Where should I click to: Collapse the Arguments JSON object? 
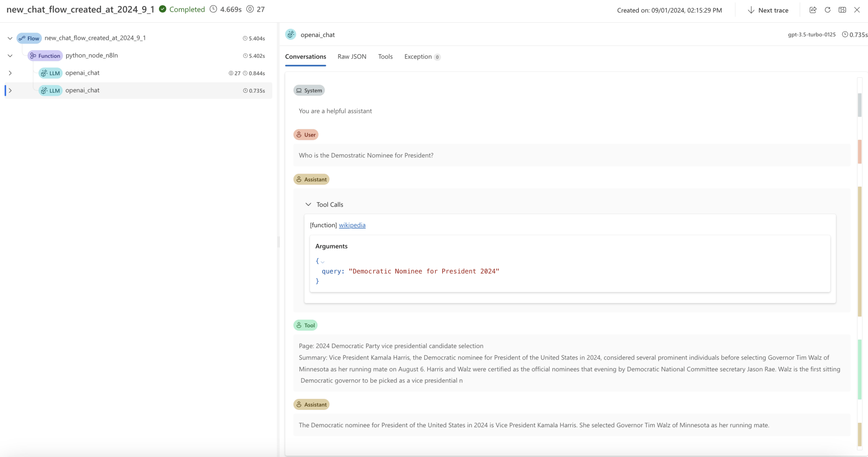coord(323,261)
